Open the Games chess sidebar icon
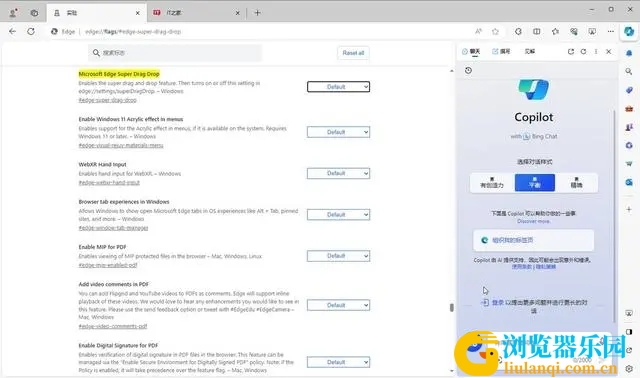The image size is (640, 378). click(629, 127)
